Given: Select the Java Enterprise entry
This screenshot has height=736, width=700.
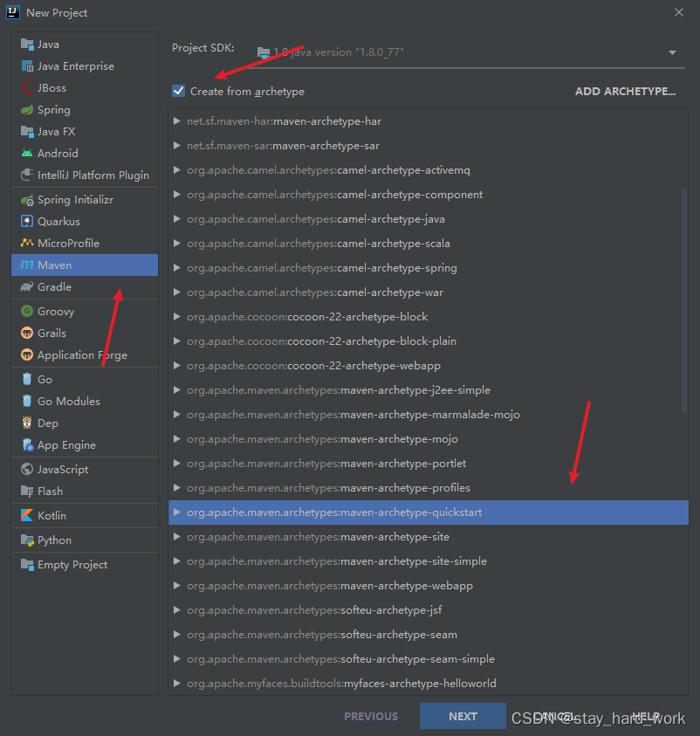Looking at the screenshot, I should click(85, 66).
